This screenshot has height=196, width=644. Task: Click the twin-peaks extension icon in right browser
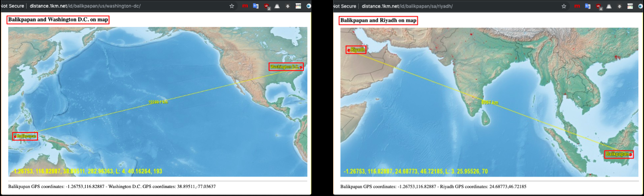pos(609,6)
